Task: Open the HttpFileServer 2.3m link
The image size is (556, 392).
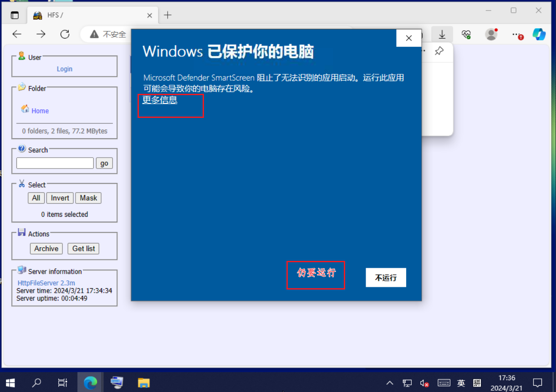Action: [x=46, y=283]
